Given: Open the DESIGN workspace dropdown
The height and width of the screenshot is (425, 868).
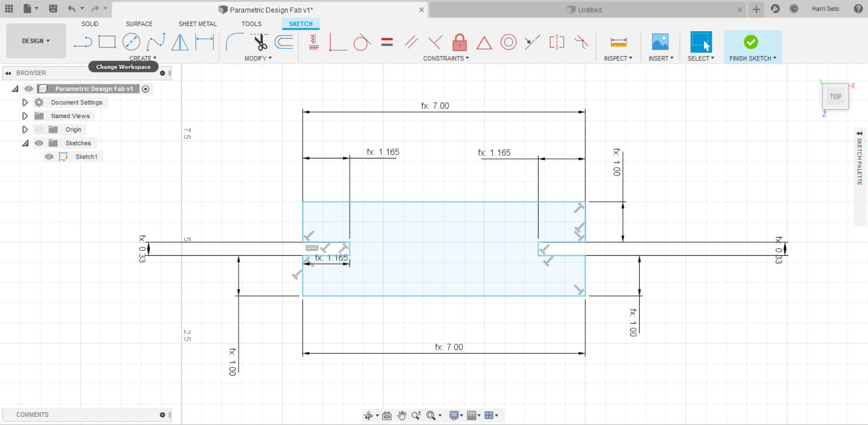Looking at the screenshot, I should click(x=36, y=41).
